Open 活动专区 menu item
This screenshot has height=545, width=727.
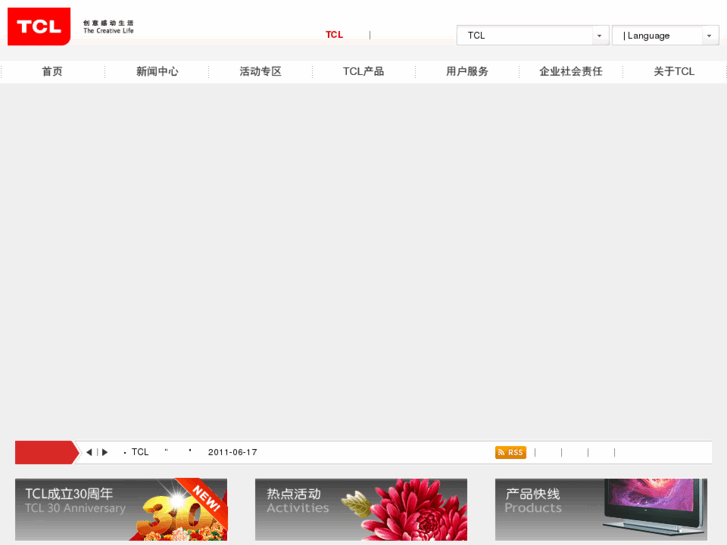pos(260,71)
